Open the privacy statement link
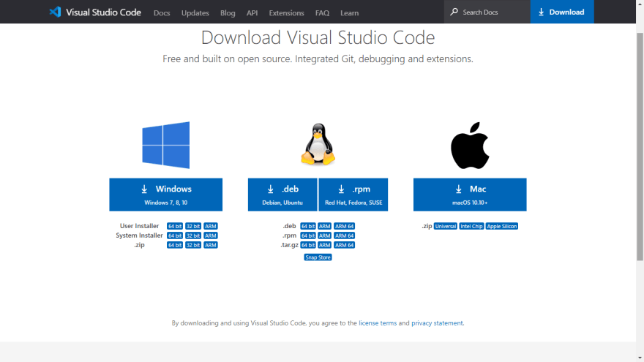 [x=437, y=323]
